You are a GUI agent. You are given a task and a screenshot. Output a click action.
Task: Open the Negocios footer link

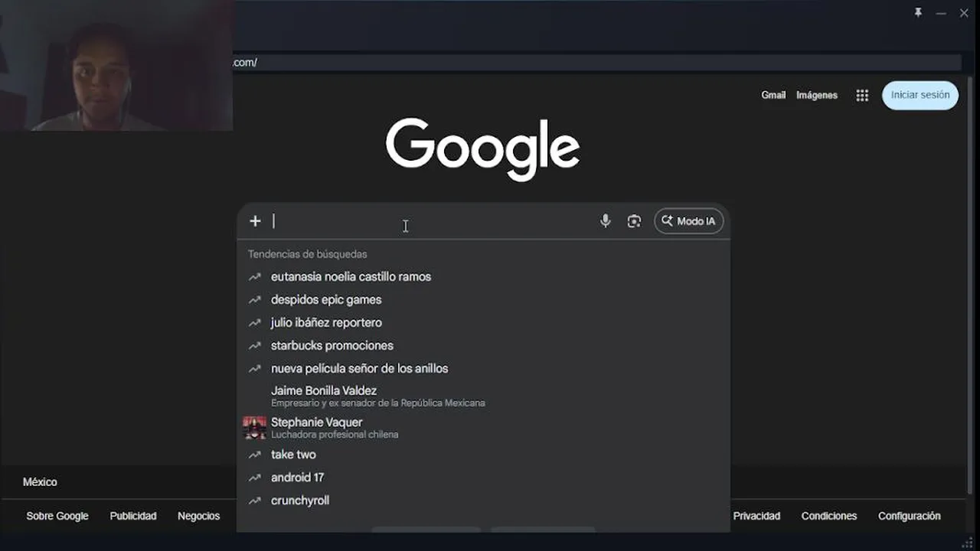198,517
